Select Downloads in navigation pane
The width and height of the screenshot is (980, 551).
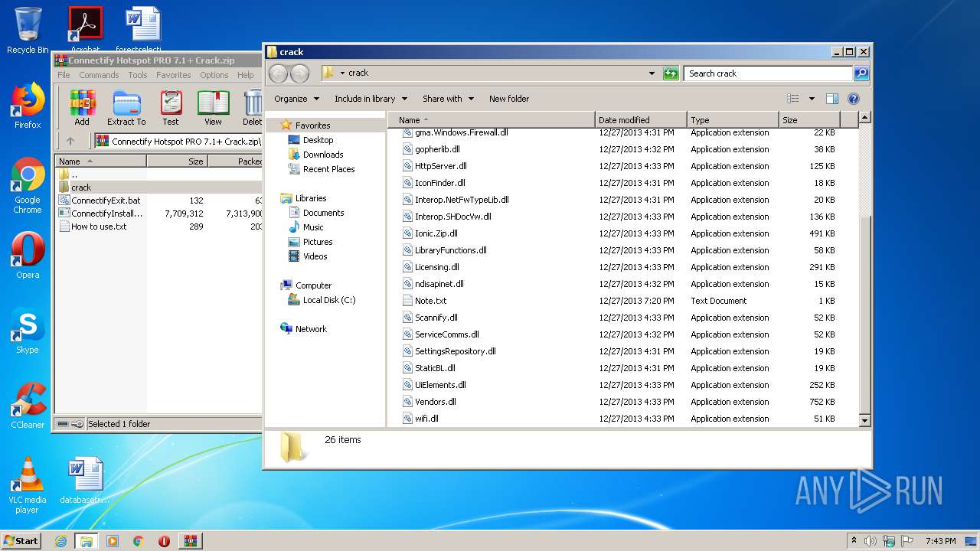point(323,155)
